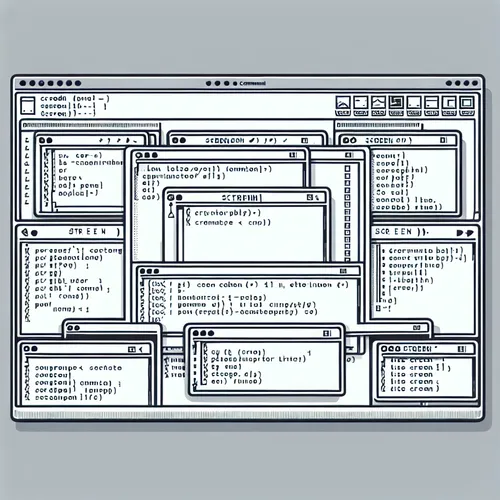Select the mountain peak icon in the top toolbar
The width and height of the screenshot is (500, 500).
pyautogui.click(x=378, y=102)
